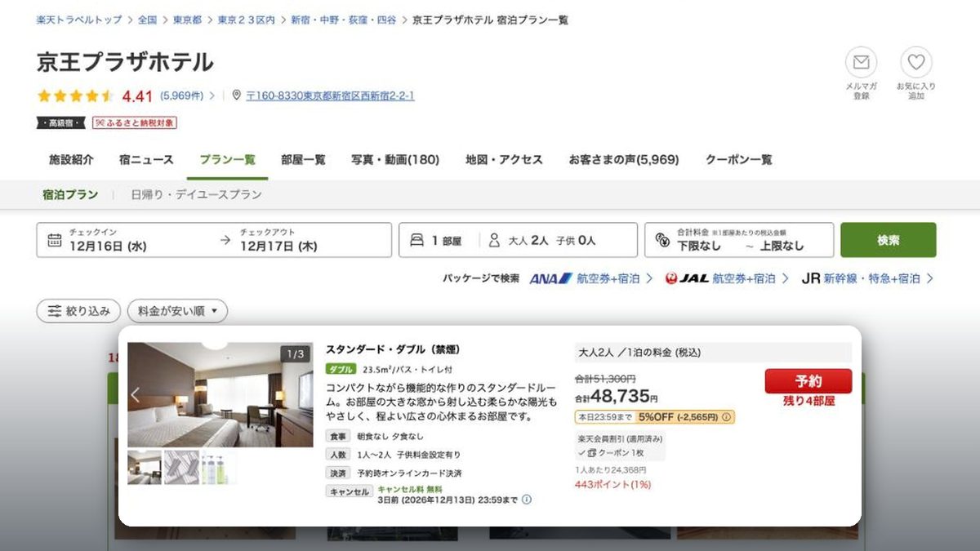Click the スタンダード・ダブル（禁煙） room title
The image size is (980, 551).
[x=393, y=349]
